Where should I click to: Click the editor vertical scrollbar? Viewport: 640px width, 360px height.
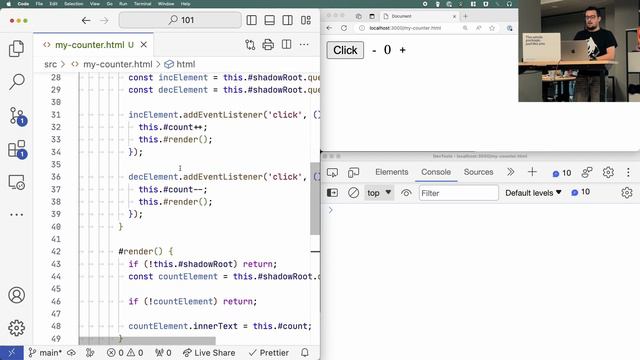tap(315, 198)
